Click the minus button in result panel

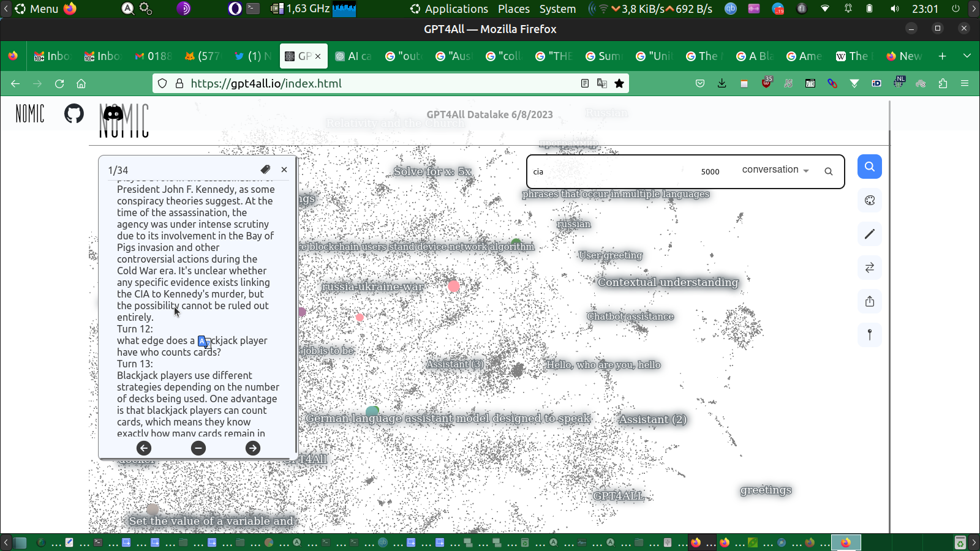(x=198, y=448)
